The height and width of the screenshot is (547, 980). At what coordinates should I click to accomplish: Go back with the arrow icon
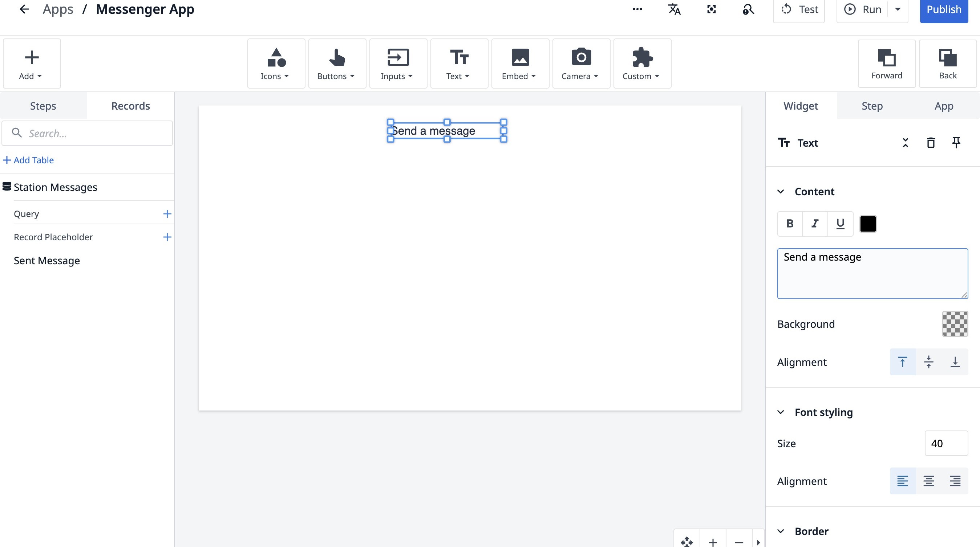tap(24, 9)
